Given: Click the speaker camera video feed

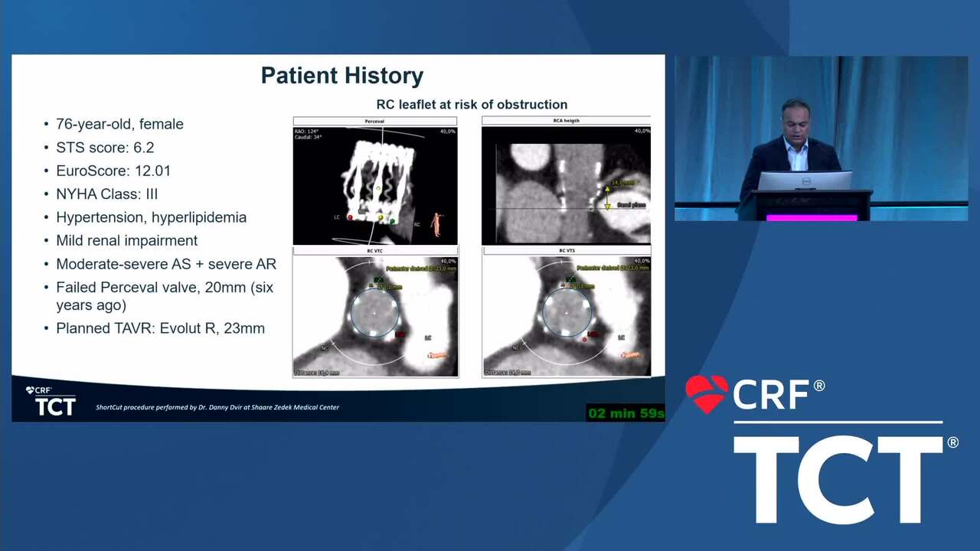Looking at the screenshot, I should tap(821, 139).
